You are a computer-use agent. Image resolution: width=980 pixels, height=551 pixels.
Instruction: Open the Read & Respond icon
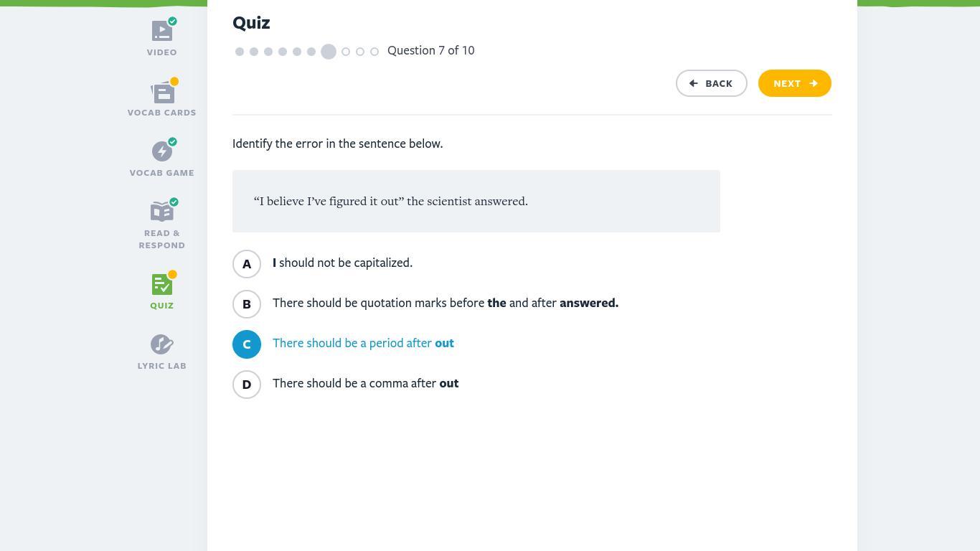(162, 212)
